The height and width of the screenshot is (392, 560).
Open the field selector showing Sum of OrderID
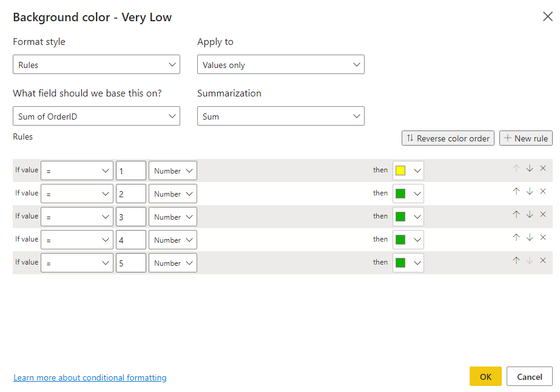96,116
